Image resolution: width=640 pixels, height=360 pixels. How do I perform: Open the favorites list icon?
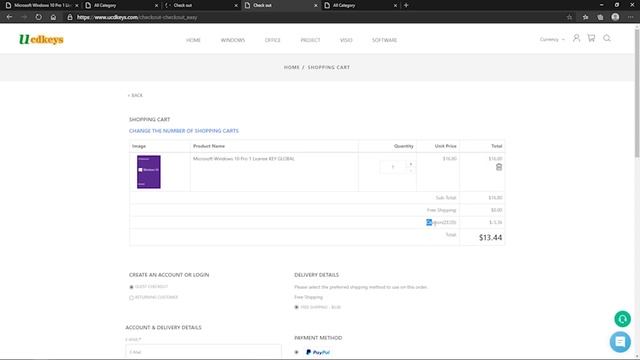pos(585,17)
